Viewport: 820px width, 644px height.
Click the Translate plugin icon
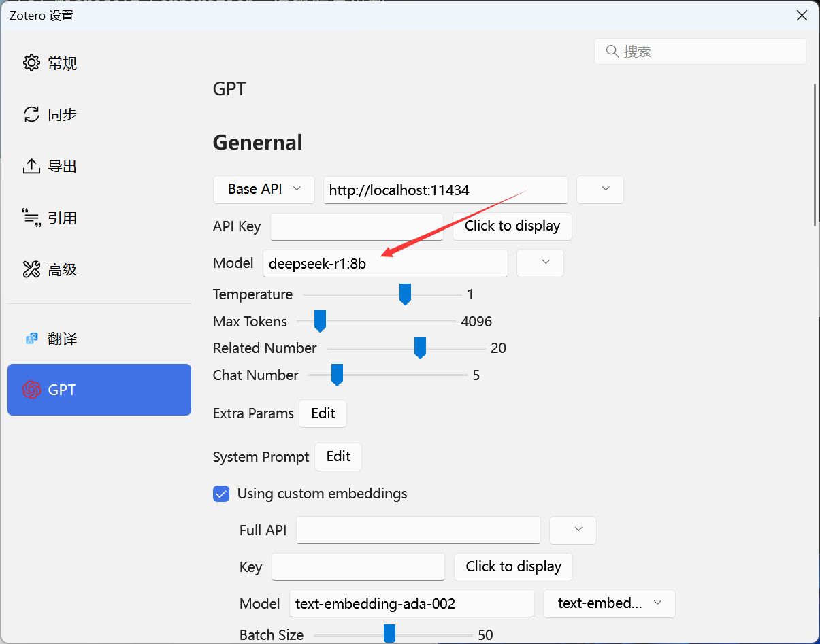[31, 339]
